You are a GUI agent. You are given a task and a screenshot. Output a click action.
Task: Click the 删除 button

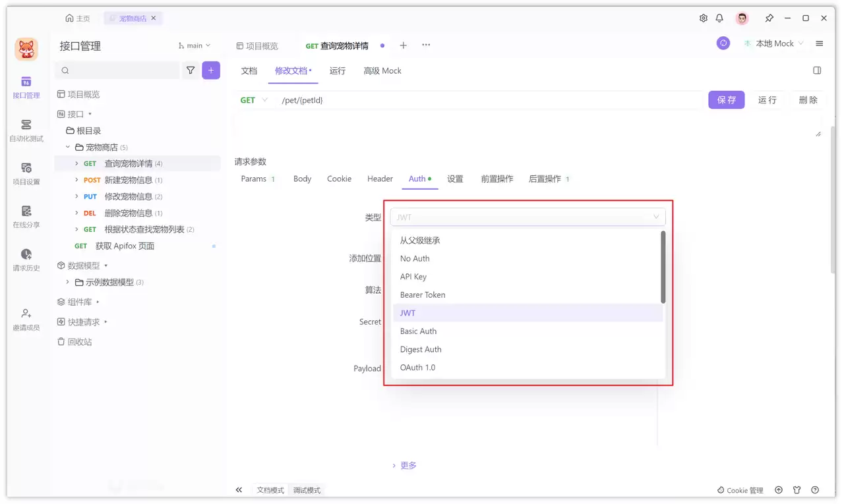[808, 99]
